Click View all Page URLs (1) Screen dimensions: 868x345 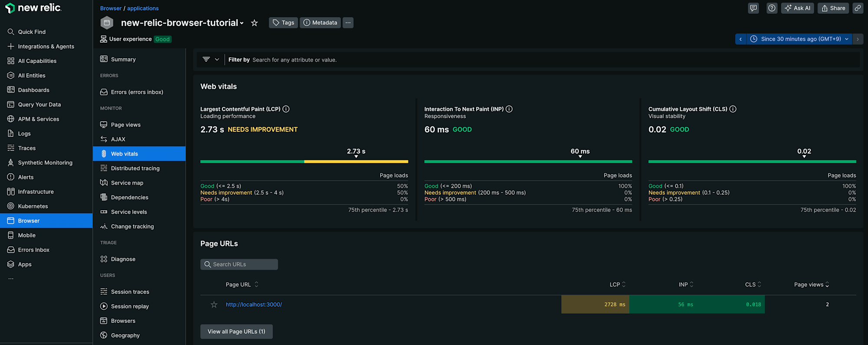(237, 332)
